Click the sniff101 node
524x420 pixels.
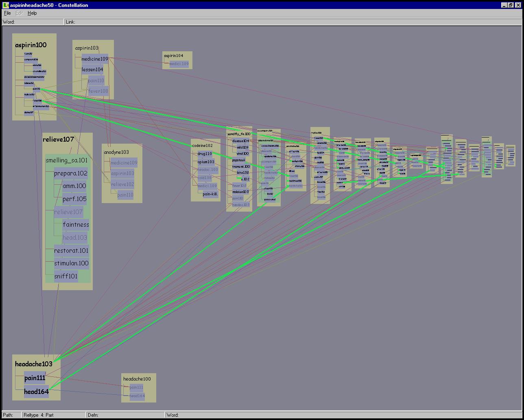pyautogui.click(x=66, y=276)
